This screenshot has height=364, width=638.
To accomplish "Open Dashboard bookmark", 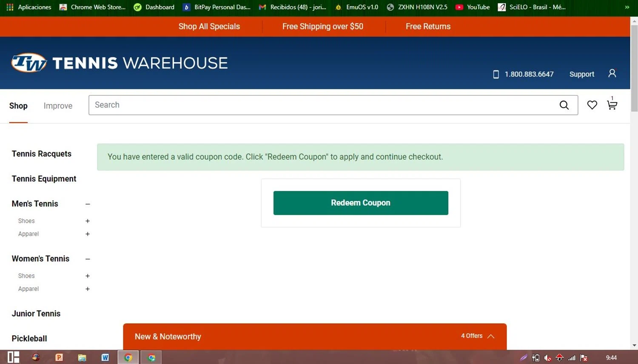I will (154, 7).
